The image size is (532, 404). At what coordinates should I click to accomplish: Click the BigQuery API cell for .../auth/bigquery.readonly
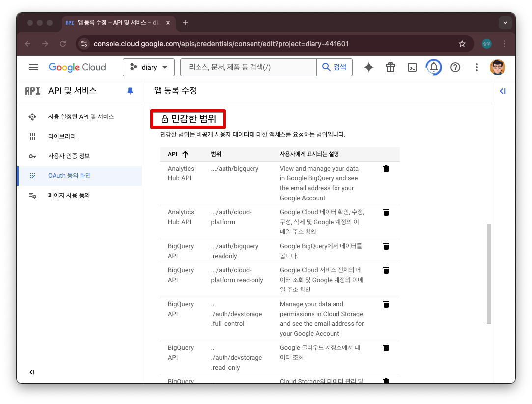[180, 251]
